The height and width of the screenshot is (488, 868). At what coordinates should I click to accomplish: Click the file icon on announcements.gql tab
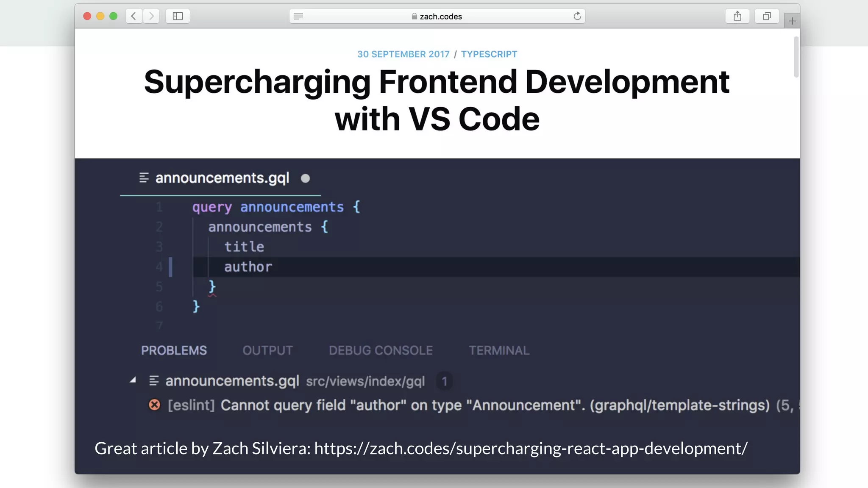pyautogui.click(x=144, y=178)
